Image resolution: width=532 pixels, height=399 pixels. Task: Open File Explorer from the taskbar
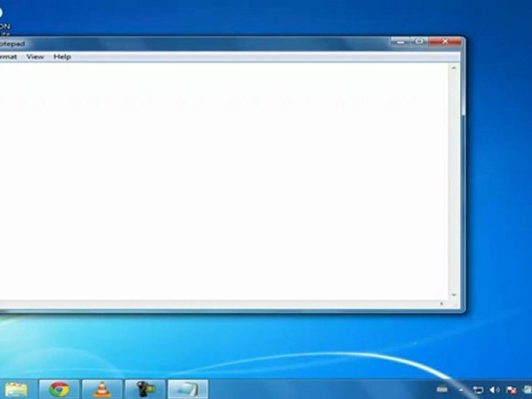(x=16, y=389)
